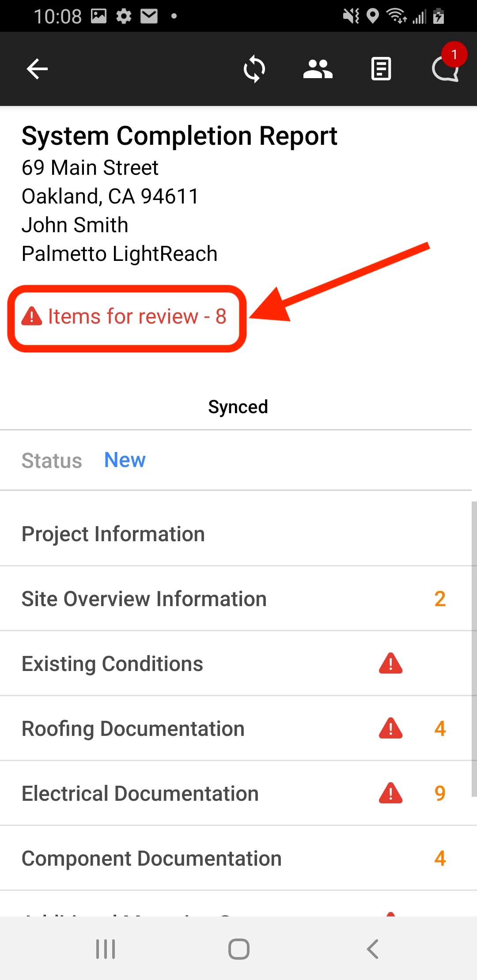The image size is (477, 980).
Task: Expand Existing Conditions section
Action: [112, 664]
